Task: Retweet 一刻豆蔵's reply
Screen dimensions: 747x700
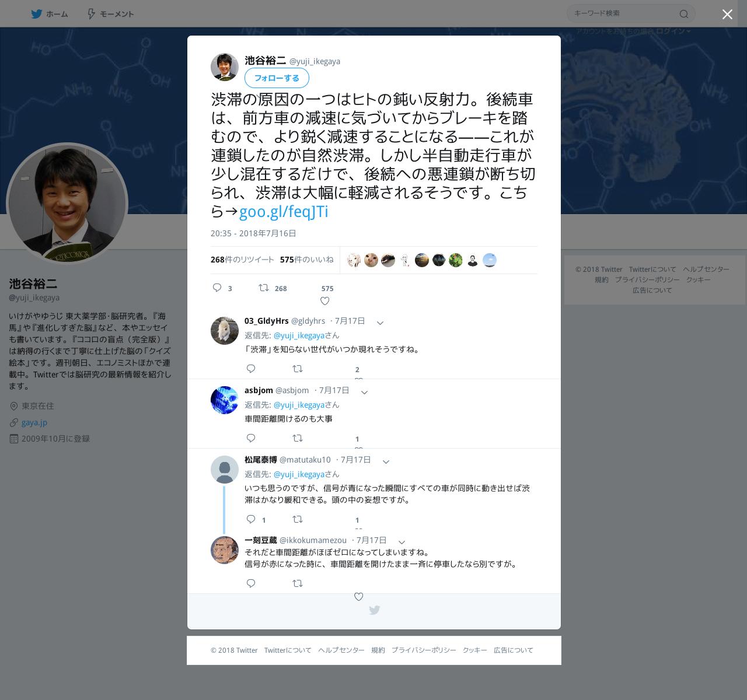Action: pyautogui.click(x=298, y=583)
